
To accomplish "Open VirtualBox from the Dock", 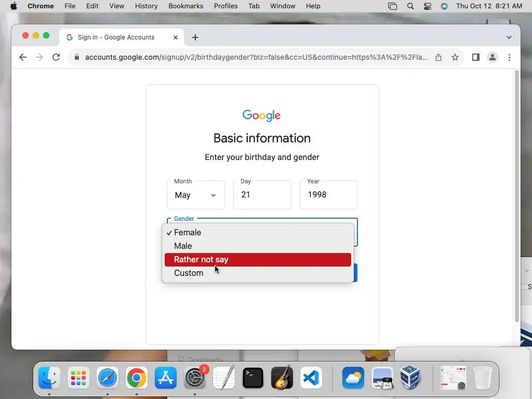I will (x=410, y=378).
